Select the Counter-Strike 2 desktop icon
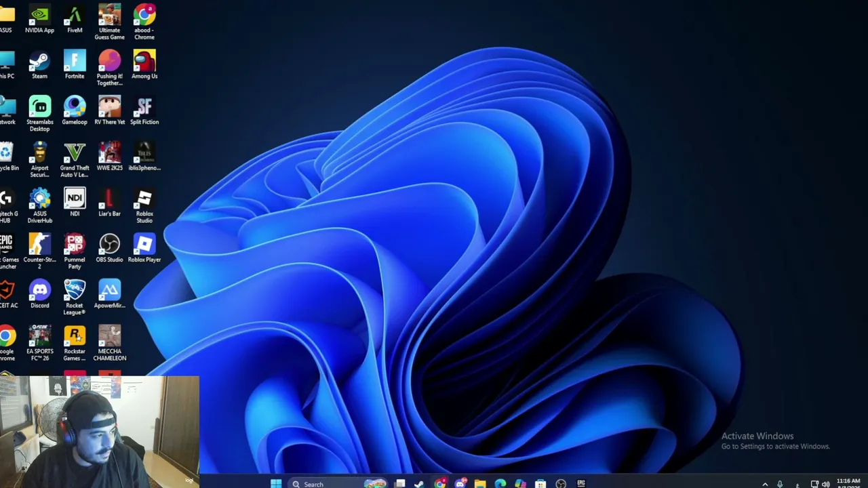 coord(39,251)
